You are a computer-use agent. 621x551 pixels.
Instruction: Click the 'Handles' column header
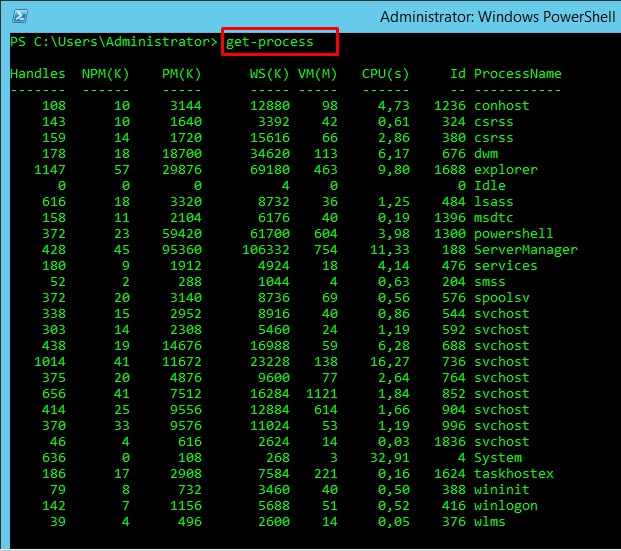38,74
